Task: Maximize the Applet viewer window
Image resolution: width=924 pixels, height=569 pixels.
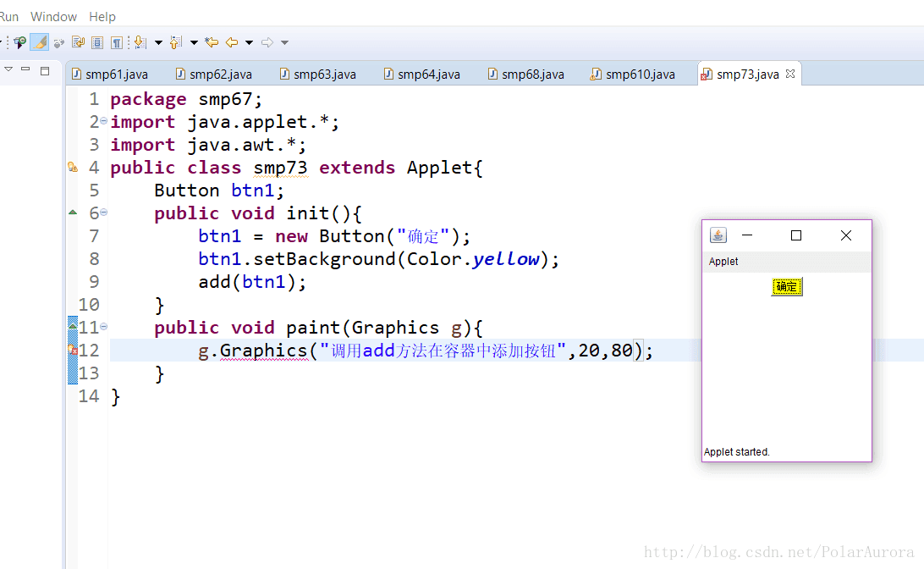Action: pos(796,235)
